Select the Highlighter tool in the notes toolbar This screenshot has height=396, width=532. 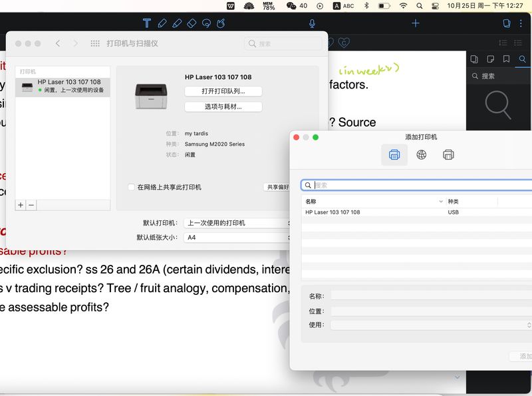pos(177,23)
